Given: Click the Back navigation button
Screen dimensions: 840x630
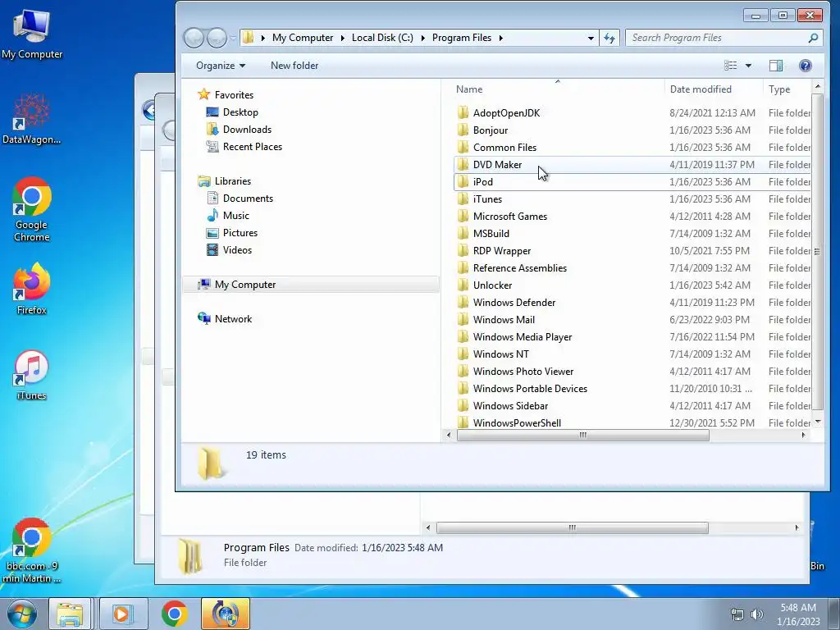Looking at the screenshot, I should (x=194, y=38).
